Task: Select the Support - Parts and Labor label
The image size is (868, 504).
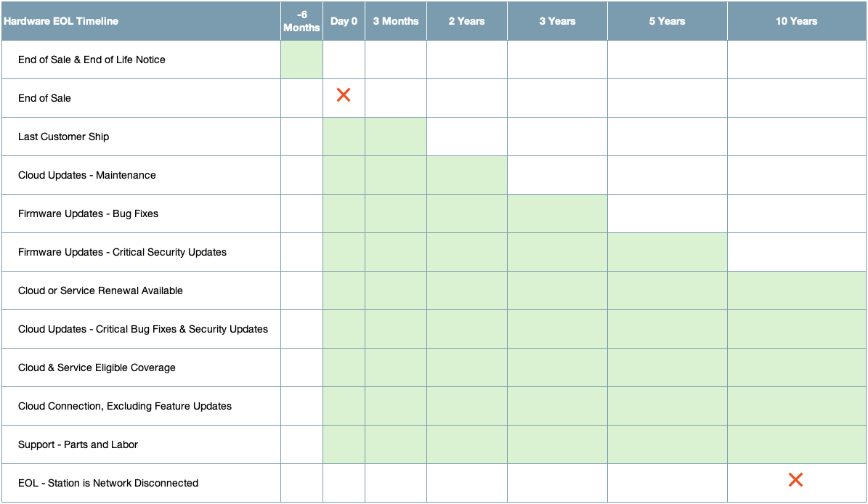Action: [x=78, y=444]
